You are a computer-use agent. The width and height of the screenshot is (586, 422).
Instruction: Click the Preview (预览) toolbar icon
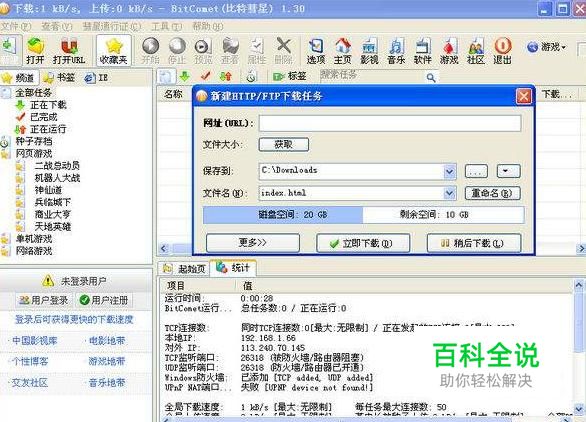203,50
